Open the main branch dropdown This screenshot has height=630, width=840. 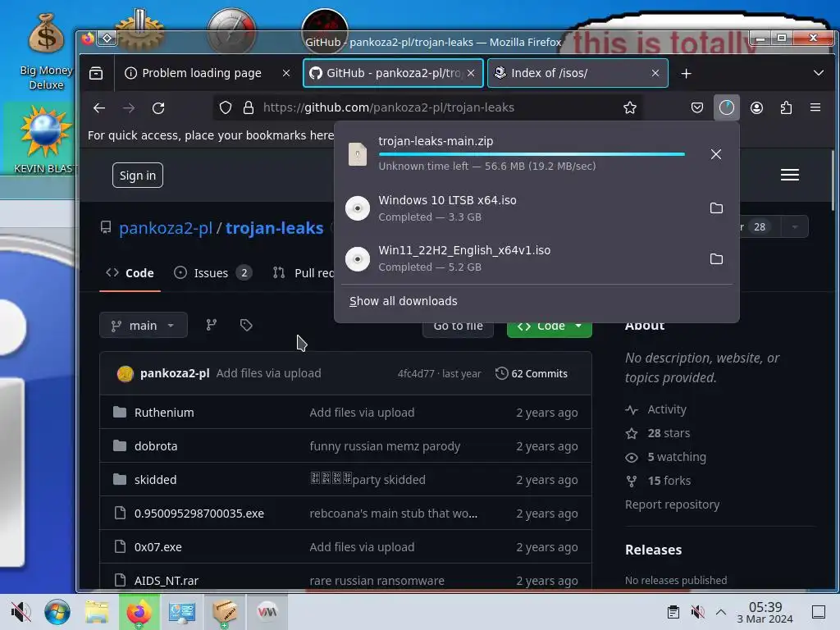pos(143,325)
